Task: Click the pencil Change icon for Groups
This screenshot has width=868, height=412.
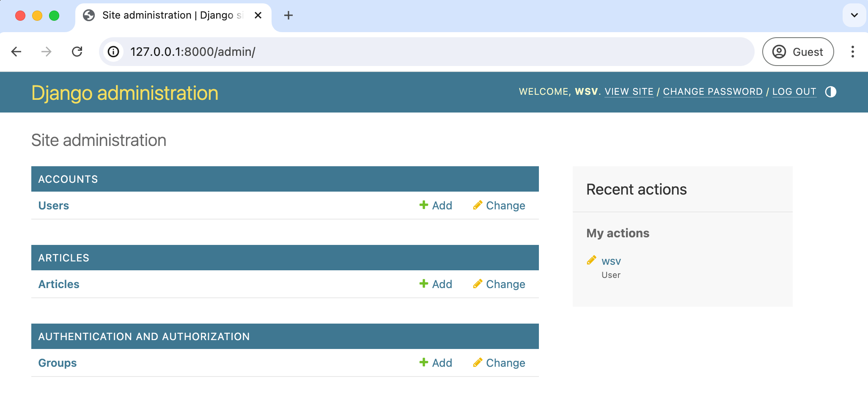Action: 478,363
